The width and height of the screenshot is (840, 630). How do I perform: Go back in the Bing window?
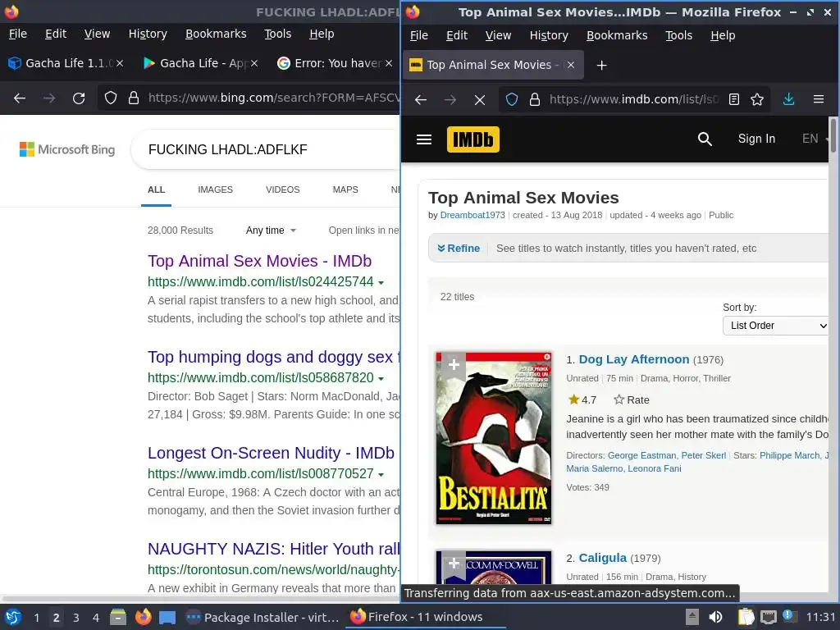(20, 98)
